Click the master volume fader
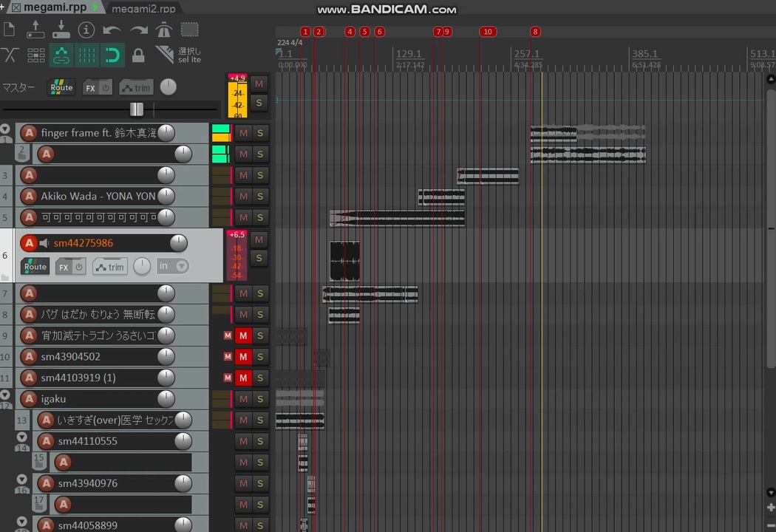This screenshot has width=776, height=532. [x=136, y=109]
